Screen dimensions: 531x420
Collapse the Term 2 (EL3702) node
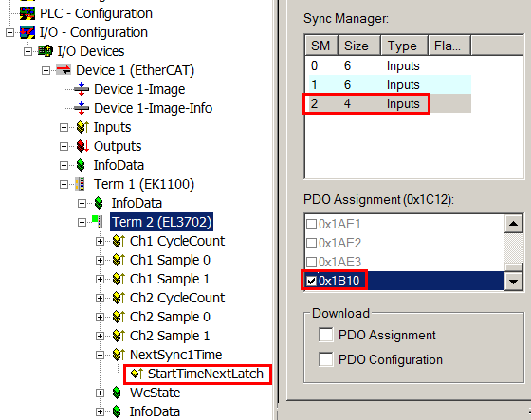pos(82,222)
